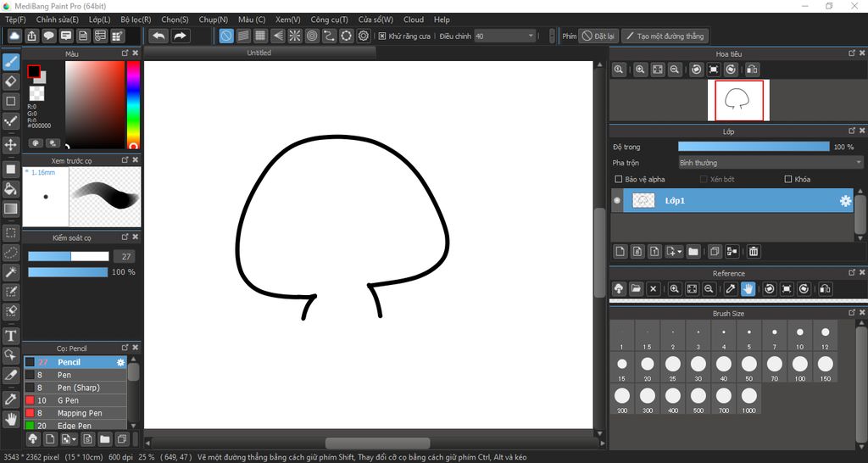Select the Bucket fill tool

pos(10,189)
